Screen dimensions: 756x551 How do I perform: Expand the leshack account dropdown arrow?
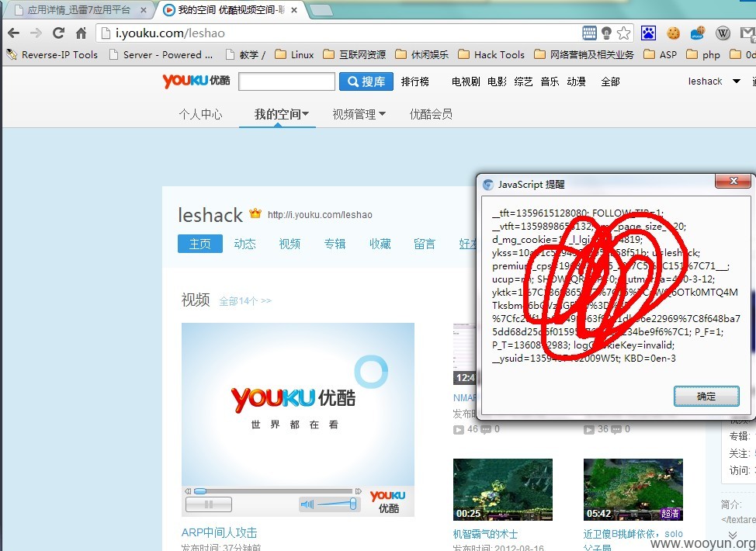737,81
